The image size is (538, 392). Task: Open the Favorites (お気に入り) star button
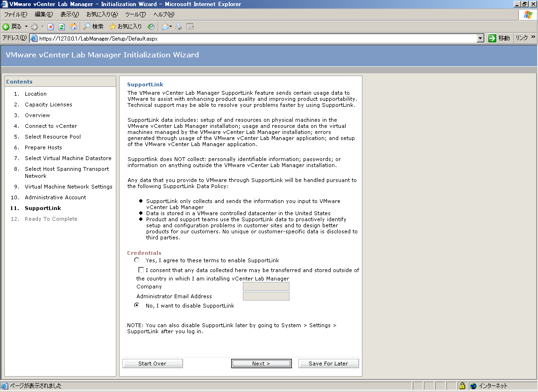(125, 27)
